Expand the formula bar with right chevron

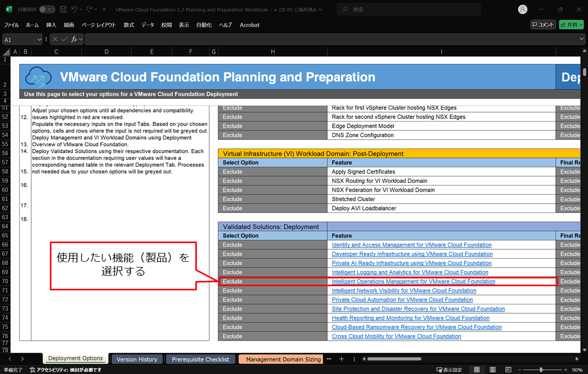click(582, 39)
